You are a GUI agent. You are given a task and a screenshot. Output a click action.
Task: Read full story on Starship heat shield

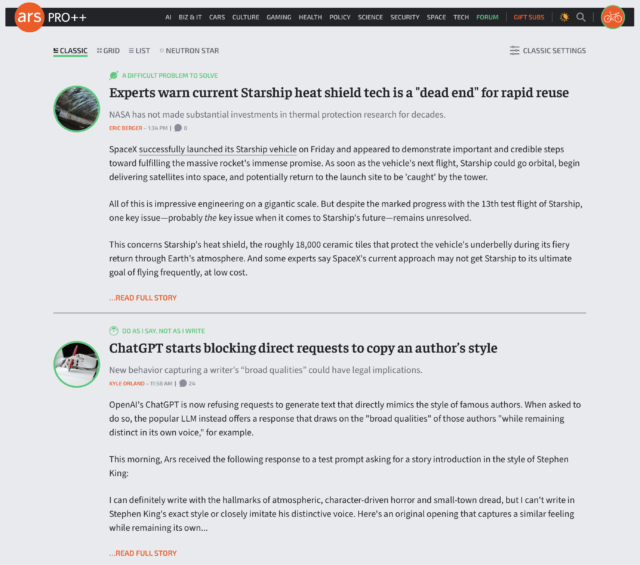(x=143, y=298)
